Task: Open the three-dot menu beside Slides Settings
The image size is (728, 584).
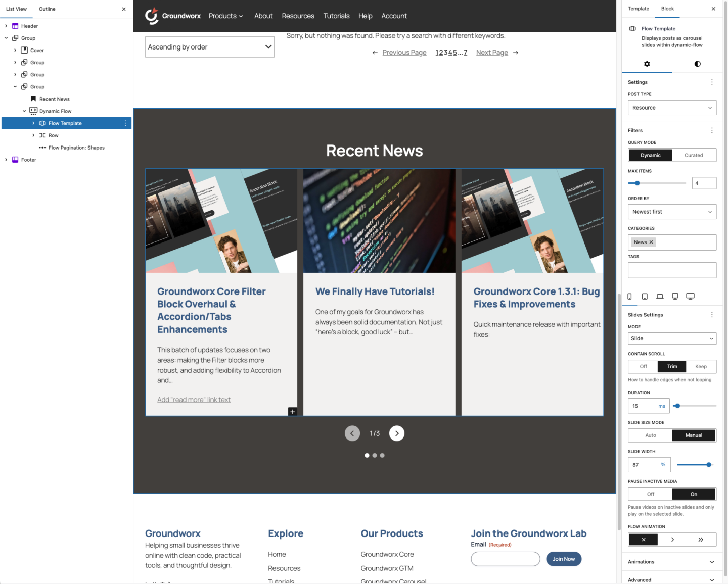Action: point(712,314)
